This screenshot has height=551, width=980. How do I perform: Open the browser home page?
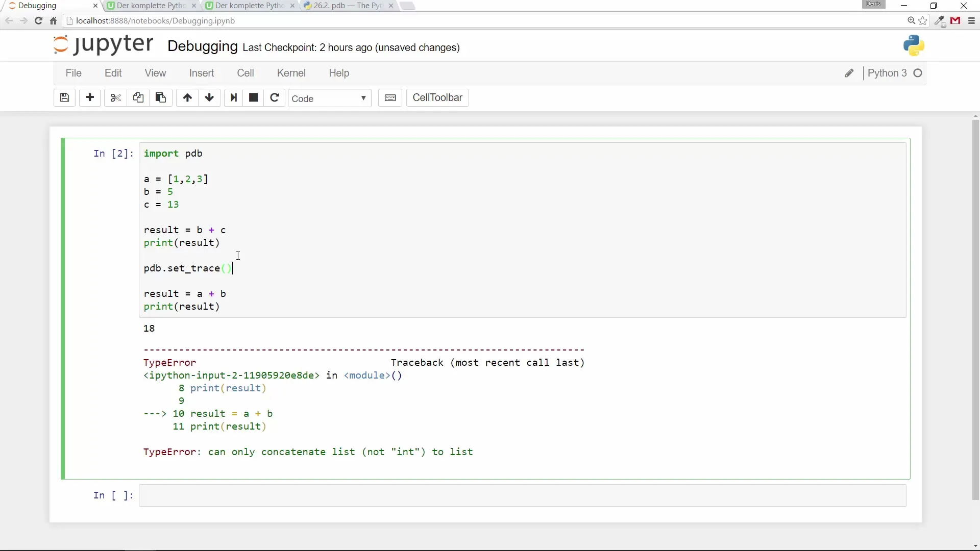coord(53,21)
